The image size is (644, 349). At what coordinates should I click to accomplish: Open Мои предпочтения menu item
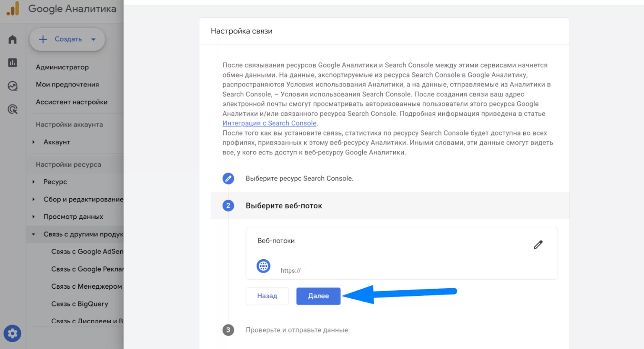point(67,84)
